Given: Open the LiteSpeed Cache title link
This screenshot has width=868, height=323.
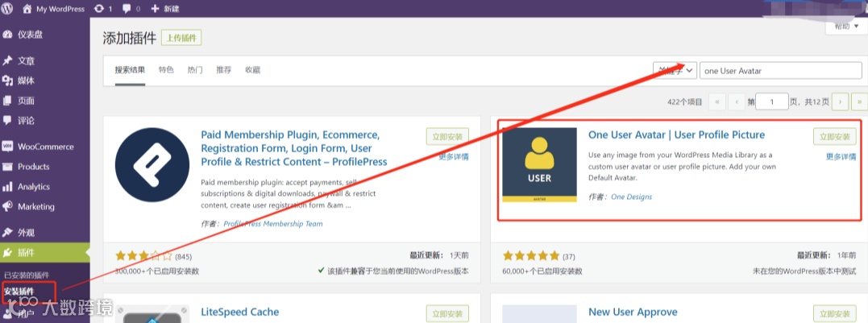Looking at the screenshot, I should (x=240, y=312).
